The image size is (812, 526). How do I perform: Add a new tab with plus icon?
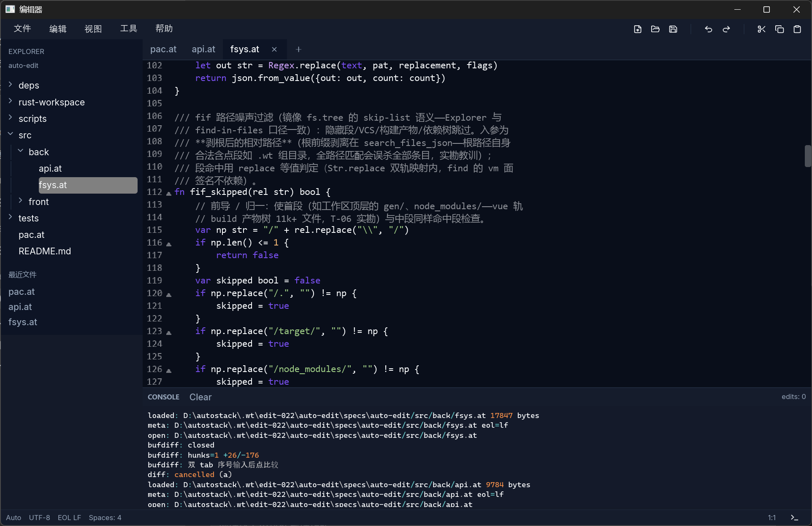[x=298, y=49]
